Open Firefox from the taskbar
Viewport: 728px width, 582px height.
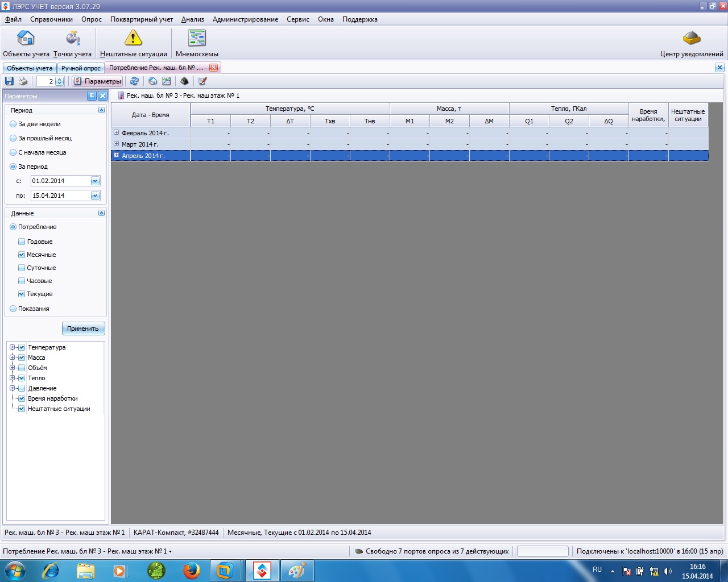(x=192, y=571)
